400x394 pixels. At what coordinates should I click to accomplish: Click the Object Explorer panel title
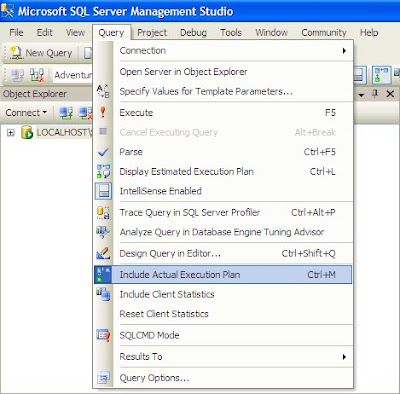(35, 94)
